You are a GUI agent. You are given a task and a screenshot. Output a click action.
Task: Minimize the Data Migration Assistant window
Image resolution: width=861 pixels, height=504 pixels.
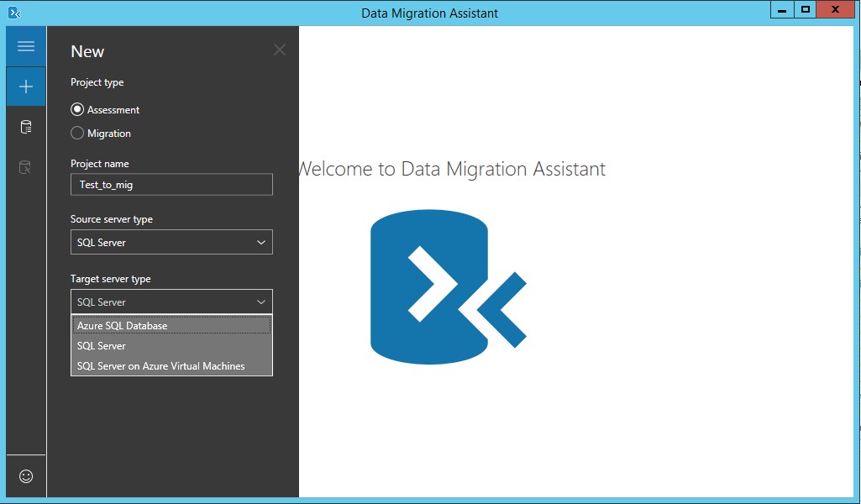click(x=782, y=9)
